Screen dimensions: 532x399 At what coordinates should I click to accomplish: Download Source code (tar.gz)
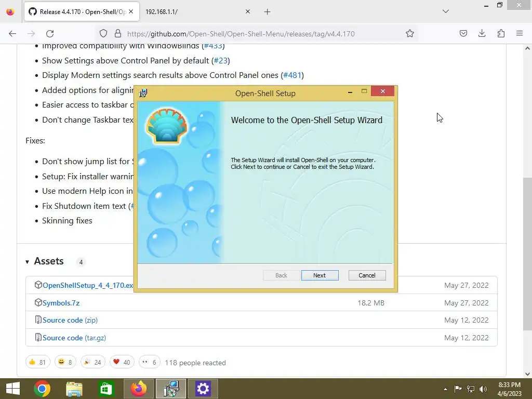click(x=74, y=338)
